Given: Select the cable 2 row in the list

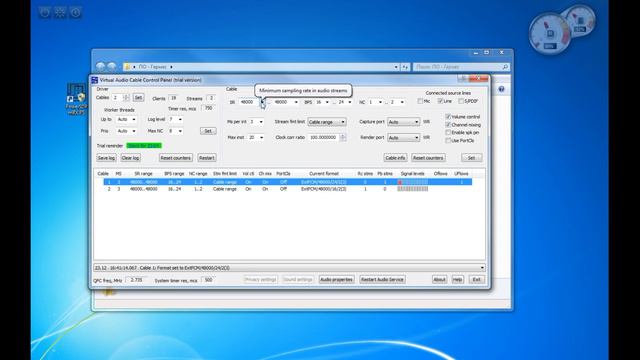Looking at the screenshot, I should coord(288,189).
